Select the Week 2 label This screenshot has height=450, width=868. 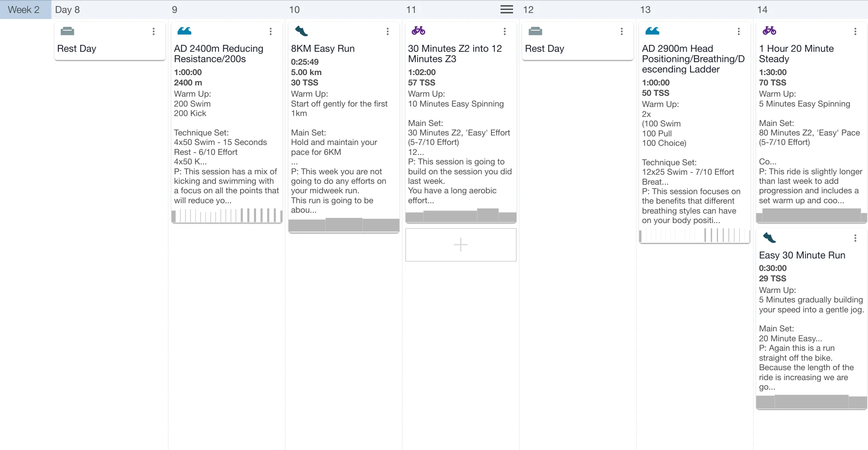(24, 9)
